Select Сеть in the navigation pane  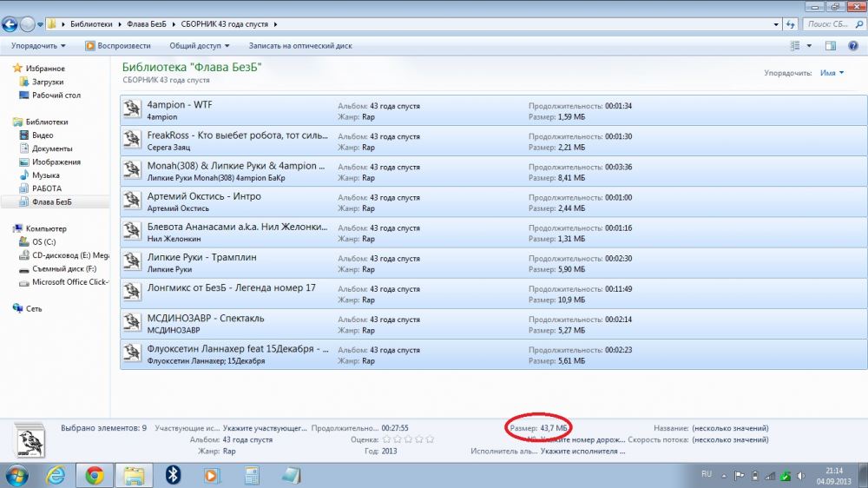tap(27, 308)
